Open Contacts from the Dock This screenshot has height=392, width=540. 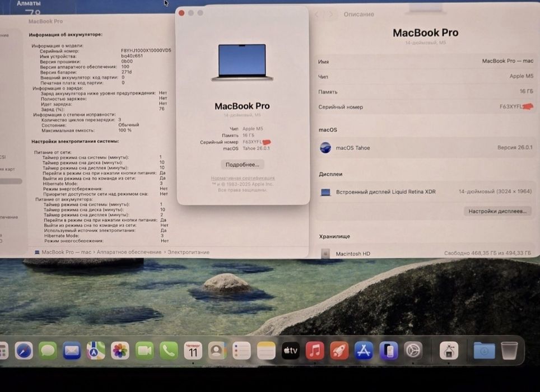[217, 351]
